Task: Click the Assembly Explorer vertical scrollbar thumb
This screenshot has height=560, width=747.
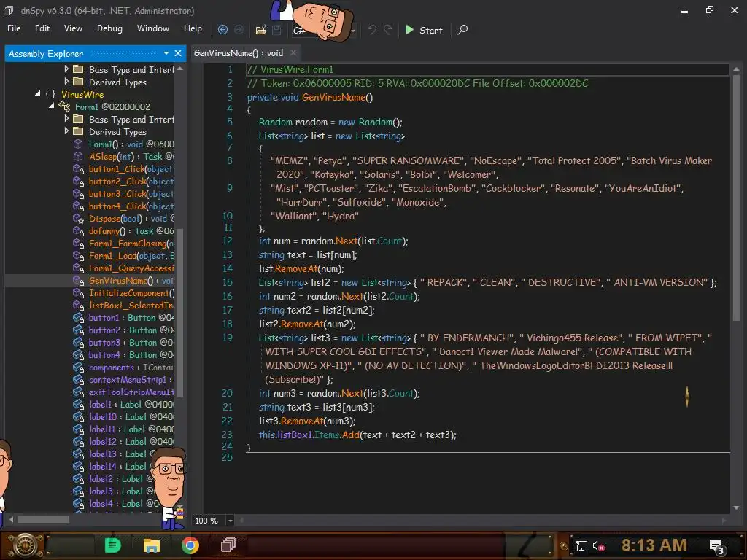Action: click(179, 312)
